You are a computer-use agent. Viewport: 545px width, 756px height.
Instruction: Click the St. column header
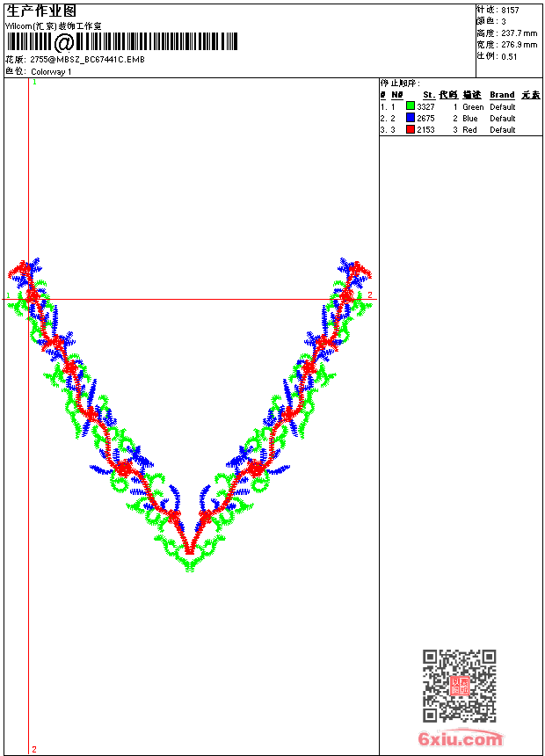428,95
